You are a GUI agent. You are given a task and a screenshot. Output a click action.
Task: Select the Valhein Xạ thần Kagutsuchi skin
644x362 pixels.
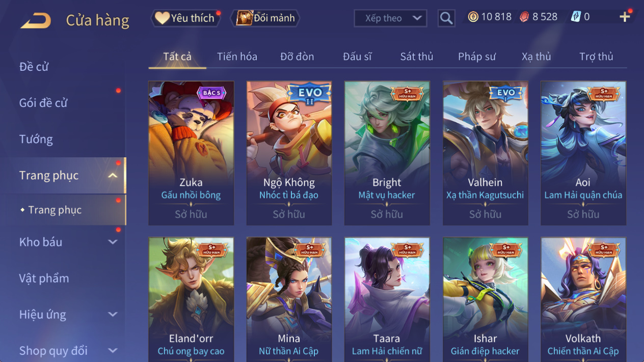coord(486,153)
